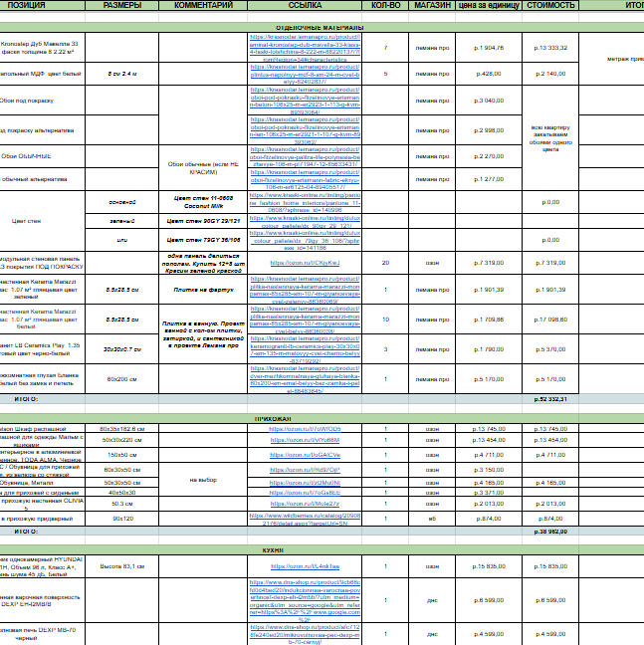Select the unit price cell 'р.428,00'
The width and height of the screenshot is (644, 645).
tap(489, 74)
